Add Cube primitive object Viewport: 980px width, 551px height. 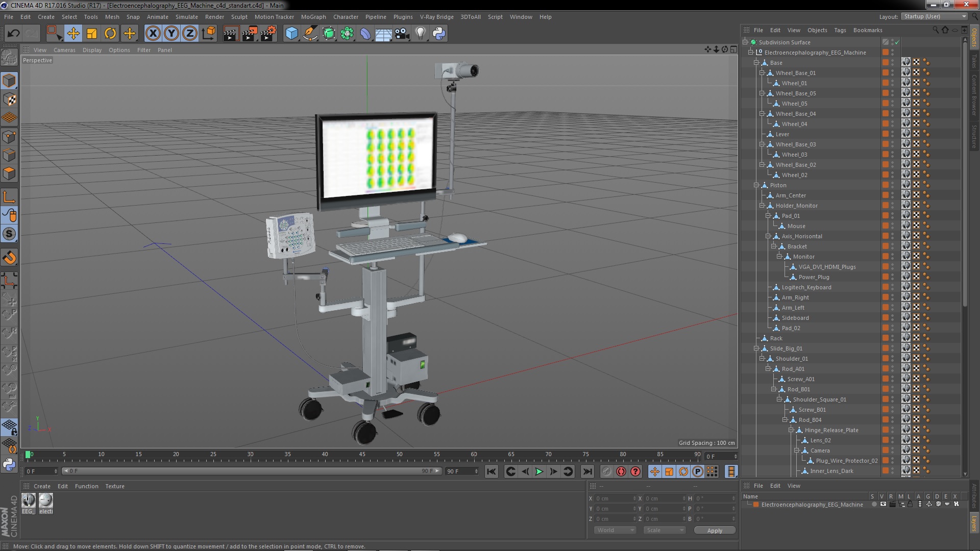[291, 34]
